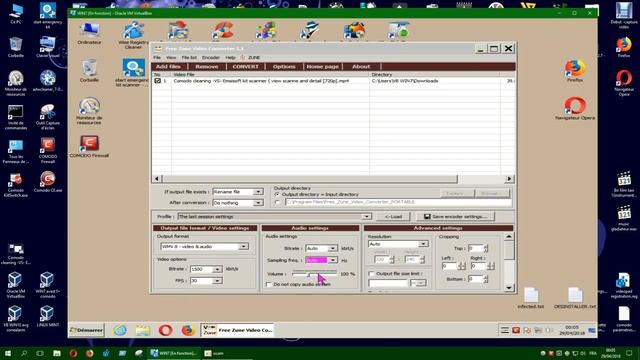
Task: Increase Cropping Top value stepper
Action: (x=486, y=246)
